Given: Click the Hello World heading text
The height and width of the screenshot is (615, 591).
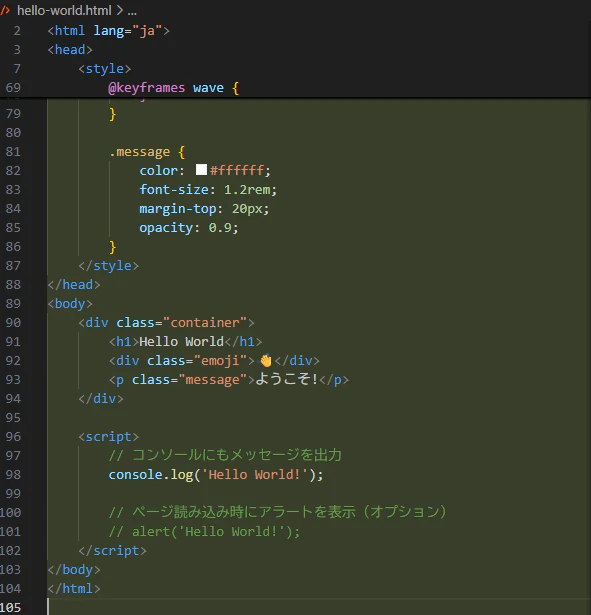Looking at the screenshot, I should point(181,342).
